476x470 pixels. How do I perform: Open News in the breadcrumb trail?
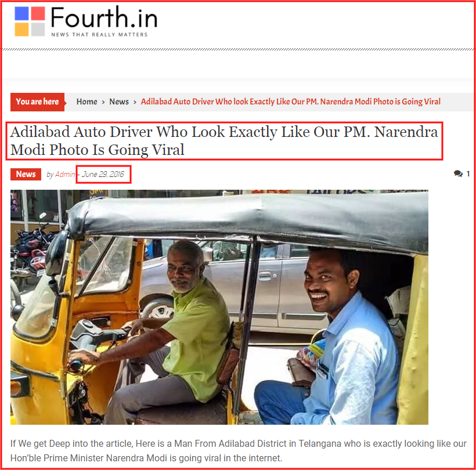pos(119,102)
